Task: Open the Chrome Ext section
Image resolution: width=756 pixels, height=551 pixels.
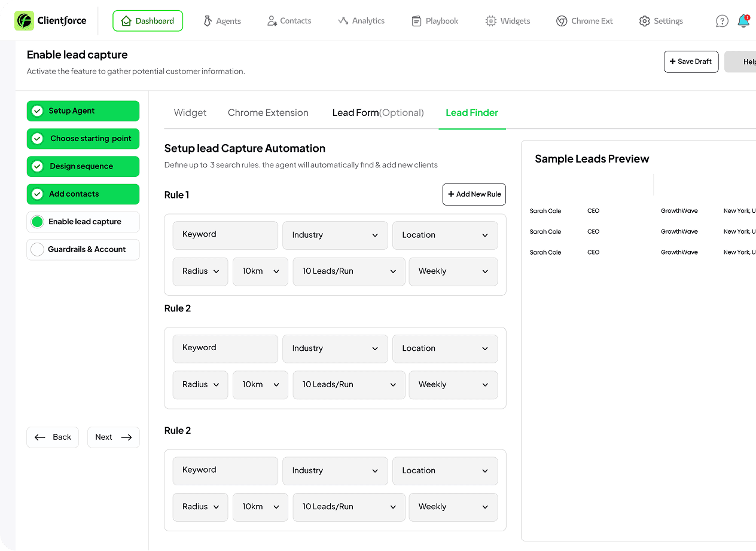Action: (x=584, y=21)
